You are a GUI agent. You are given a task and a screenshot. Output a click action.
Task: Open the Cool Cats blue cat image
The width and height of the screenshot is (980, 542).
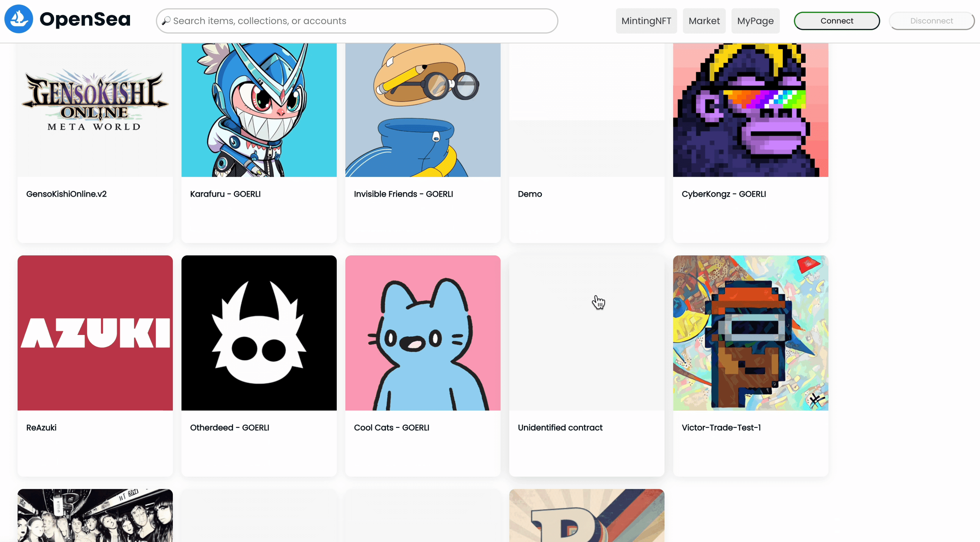[x=423, y=333]
